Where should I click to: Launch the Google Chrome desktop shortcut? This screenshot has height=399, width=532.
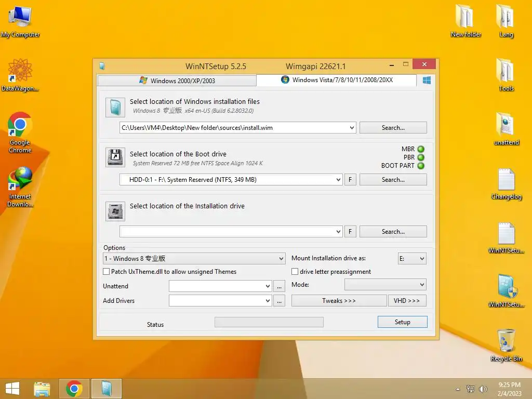click(20, 132)
